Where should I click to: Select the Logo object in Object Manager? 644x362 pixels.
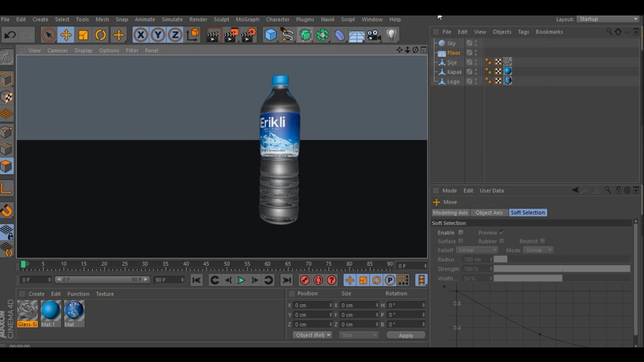tap(453, 81)
